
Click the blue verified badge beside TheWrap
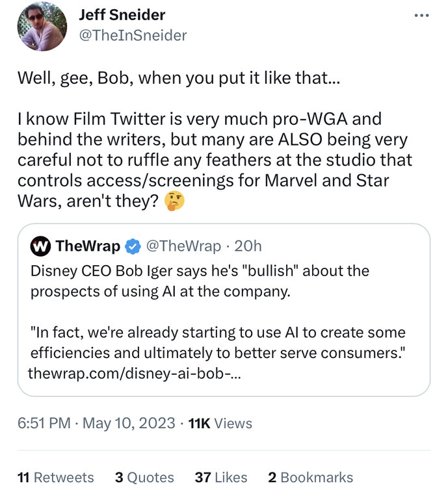[133, 246]
